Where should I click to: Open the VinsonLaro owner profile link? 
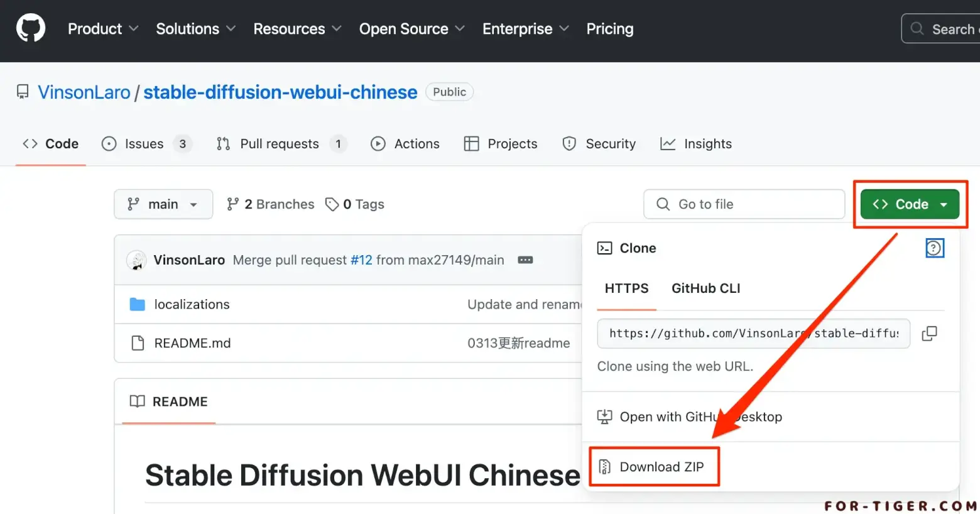[x=84, y=92]
